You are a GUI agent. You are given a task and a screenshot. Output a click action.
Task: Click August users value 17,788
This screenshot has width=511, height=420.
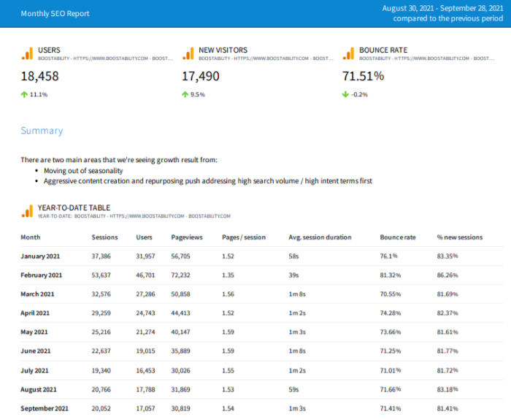[145, 389]
